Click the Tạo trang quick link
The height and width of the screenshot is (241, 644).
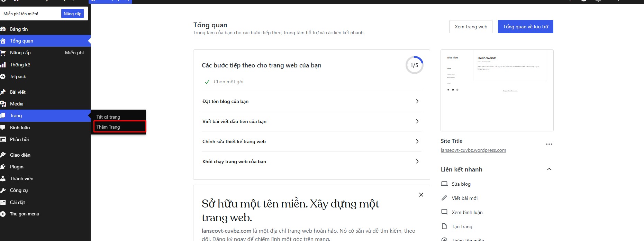[x=462, y=226]
